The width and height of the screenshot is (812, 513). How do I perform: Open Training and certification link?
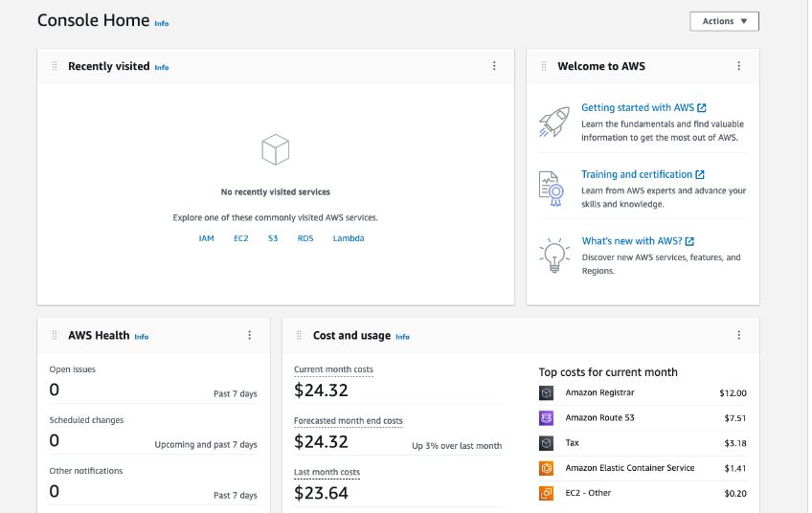(x=637, y=174)
